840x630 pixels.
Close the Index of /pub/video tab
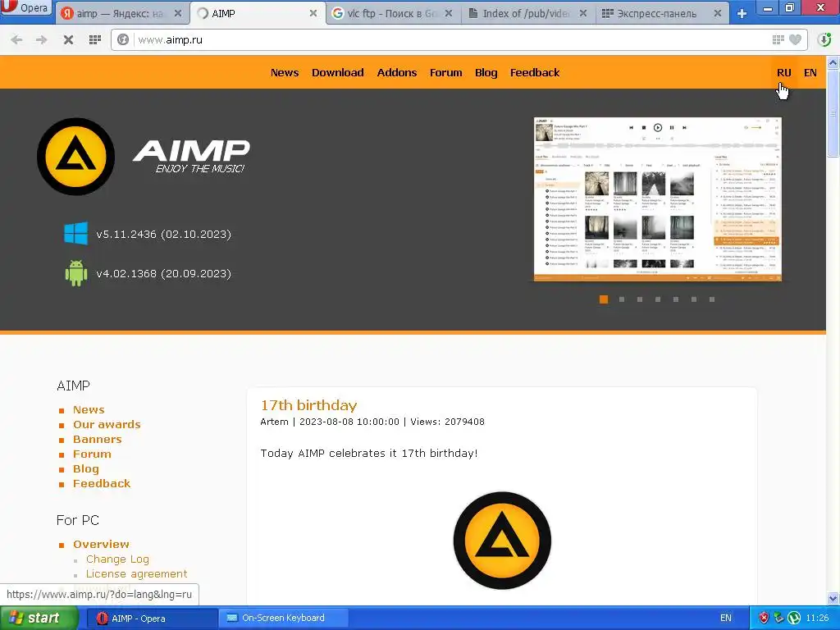[x=583, y=13]
